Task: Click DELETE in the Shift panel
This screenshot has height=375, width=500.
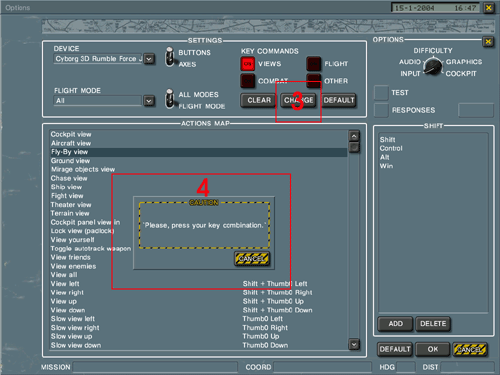Action: point(433,324)
